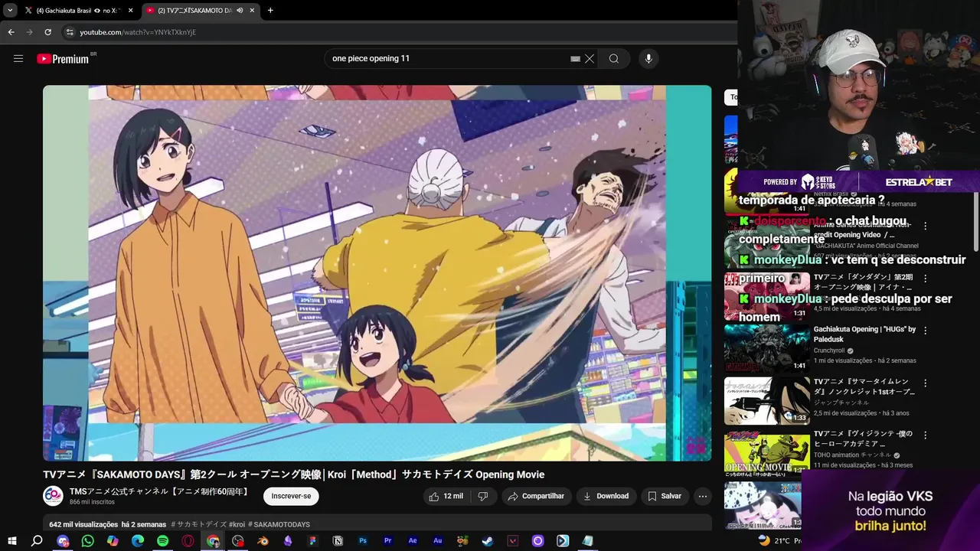The image size is (980, 551).
Task: Open Gachiakuta Opening HUGs thumbnail
Action: (766, 348)
